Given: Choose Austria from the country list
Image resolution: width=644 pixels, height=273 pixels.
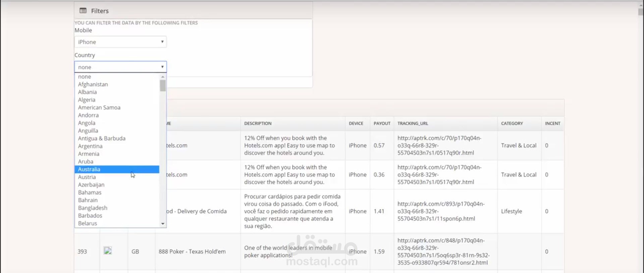Looking at the screenshot, I should [117, 177].
